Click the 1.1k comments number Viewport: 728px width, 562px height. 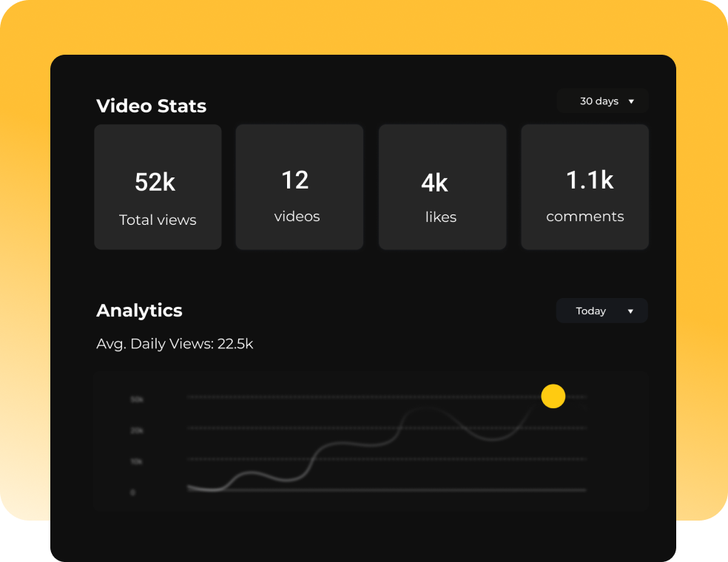click(589, 180)
